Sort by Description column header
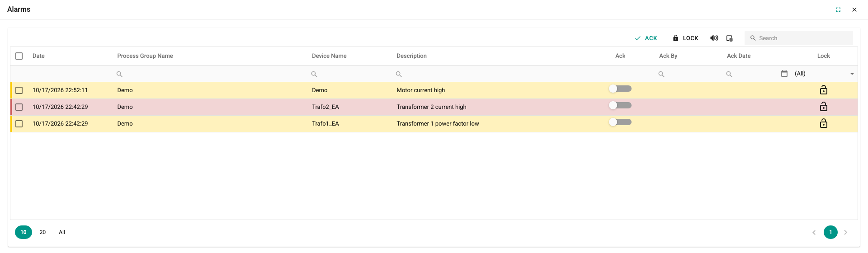Image resolution: width=868 pixels, height=253 pixels. 411,56
